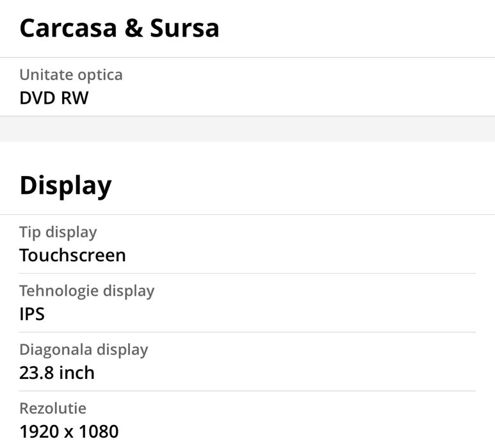
Task: Click the "Tip display" spec label
Action: click(x=58, y=232)
